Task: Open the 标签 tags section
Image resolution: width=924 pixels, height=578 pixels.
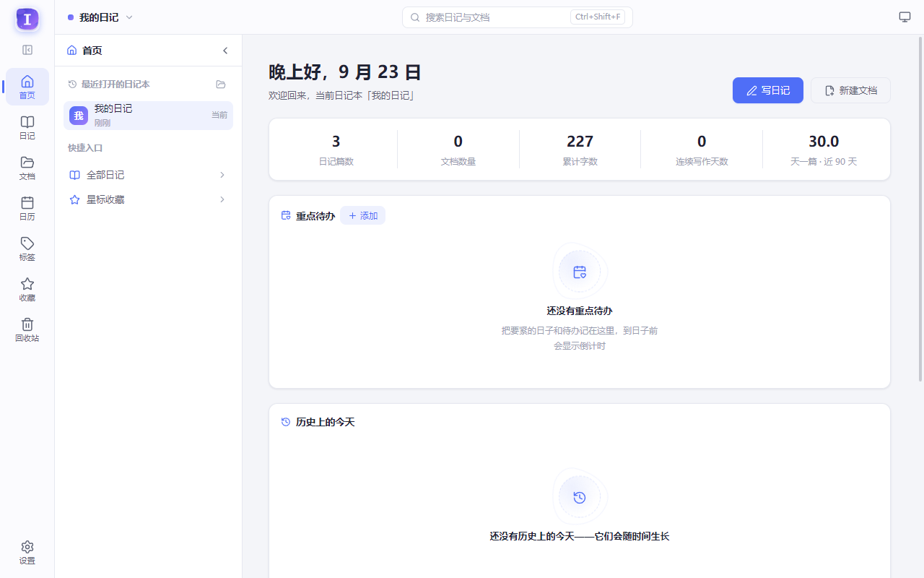Action: coord(27,249)
